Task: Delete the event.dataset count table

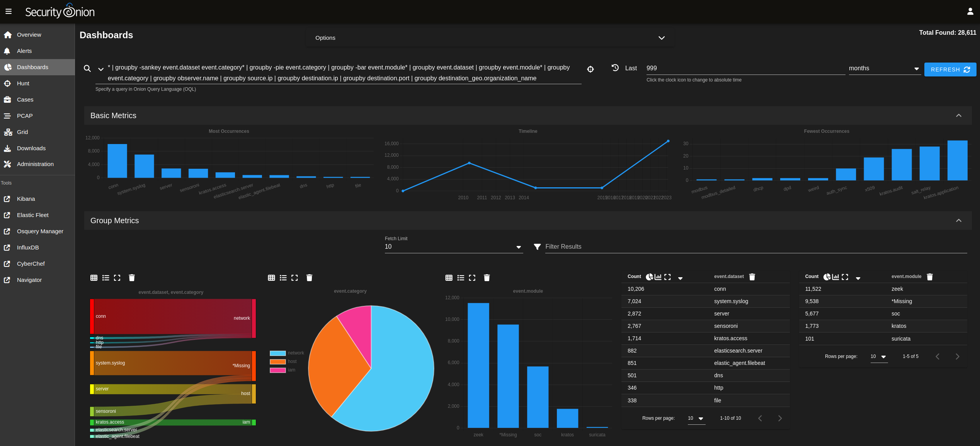Action: pos(752,276)
